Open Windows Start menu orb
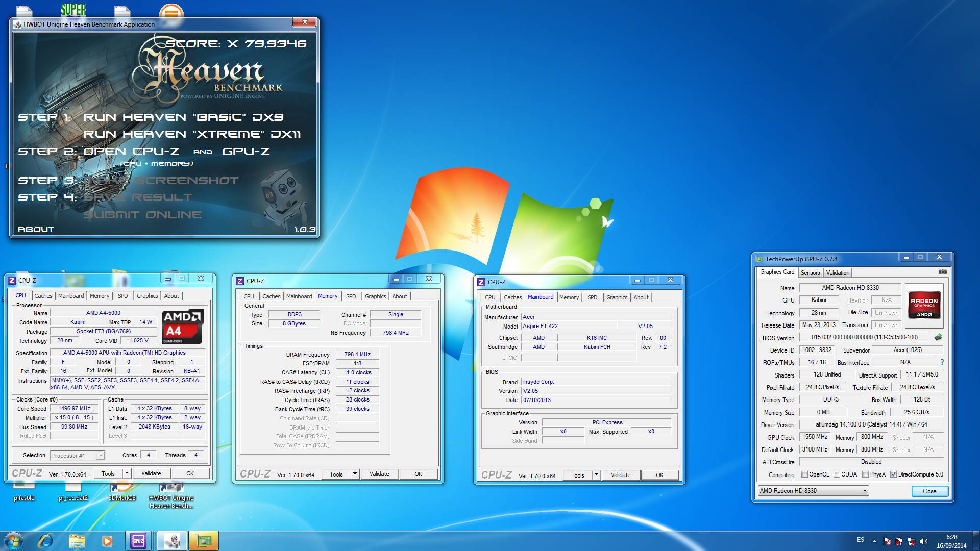This screenshot has width=980, height=551. click(x=14, y=541)
